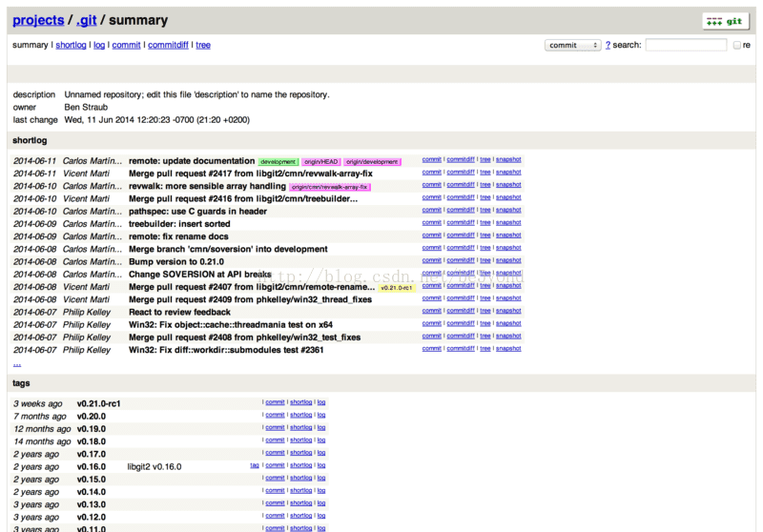Select last change date 'Wed, 11 Jun 2014'
Image resolution: width=763 pixels, height=532 pixels.
click(x=99, y=119)
